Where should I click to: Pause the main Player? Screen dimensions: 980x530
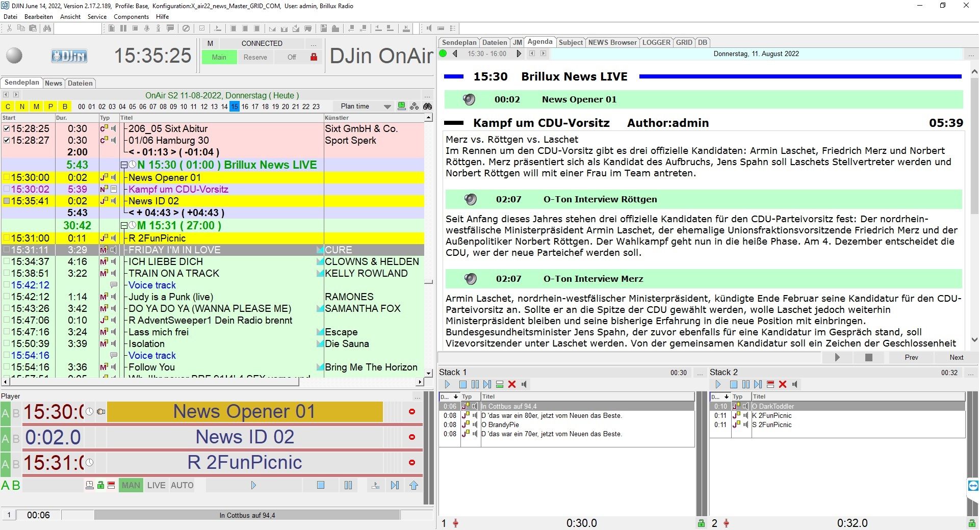coord(348,485)
